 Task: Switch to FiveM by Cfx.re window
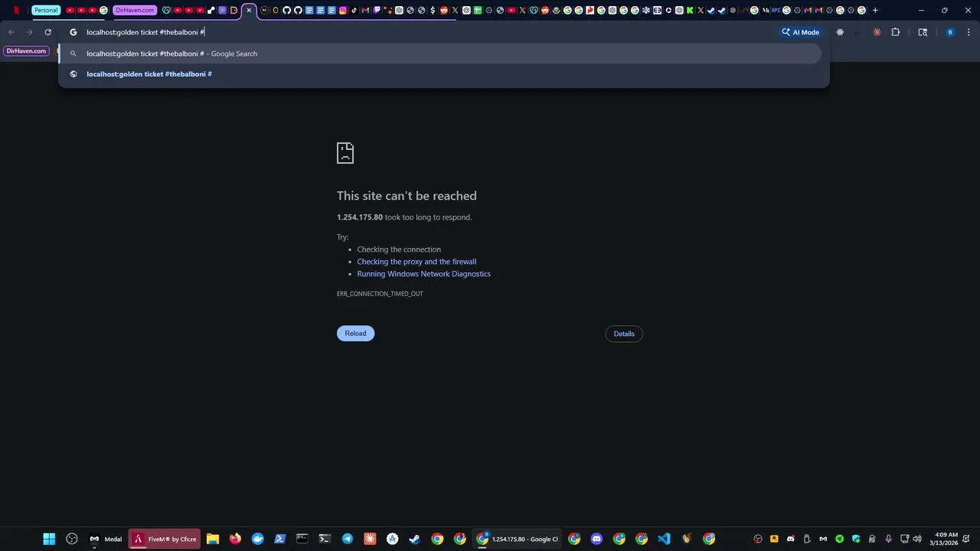tap(165, 539)
